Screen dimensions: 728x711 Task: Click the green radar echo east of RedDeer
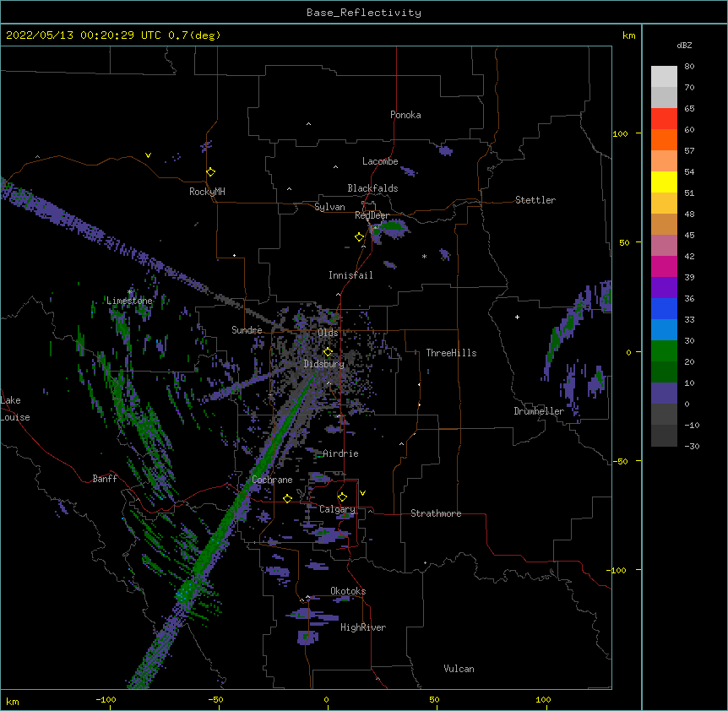(x=393, y=226)
